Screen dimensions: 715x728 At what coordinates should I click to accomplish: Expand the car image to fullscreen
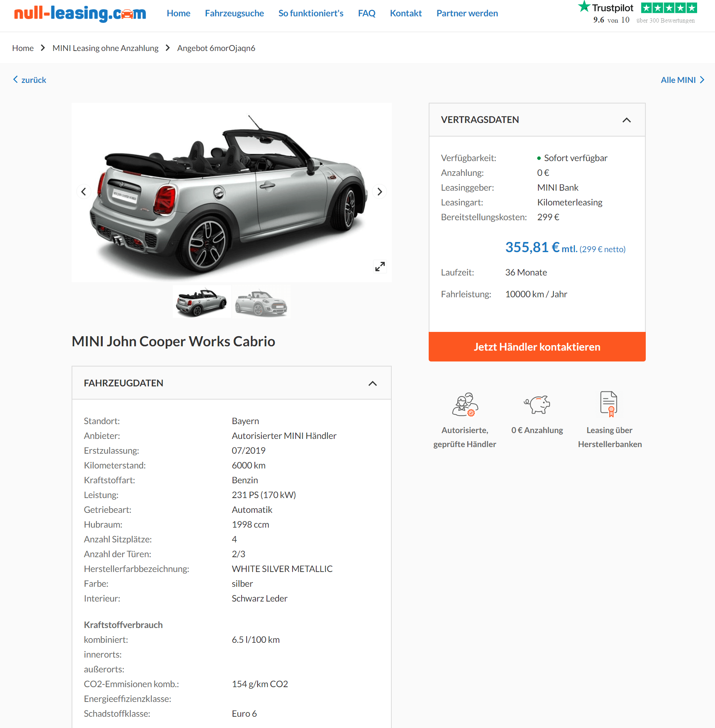tap(380, 267)
